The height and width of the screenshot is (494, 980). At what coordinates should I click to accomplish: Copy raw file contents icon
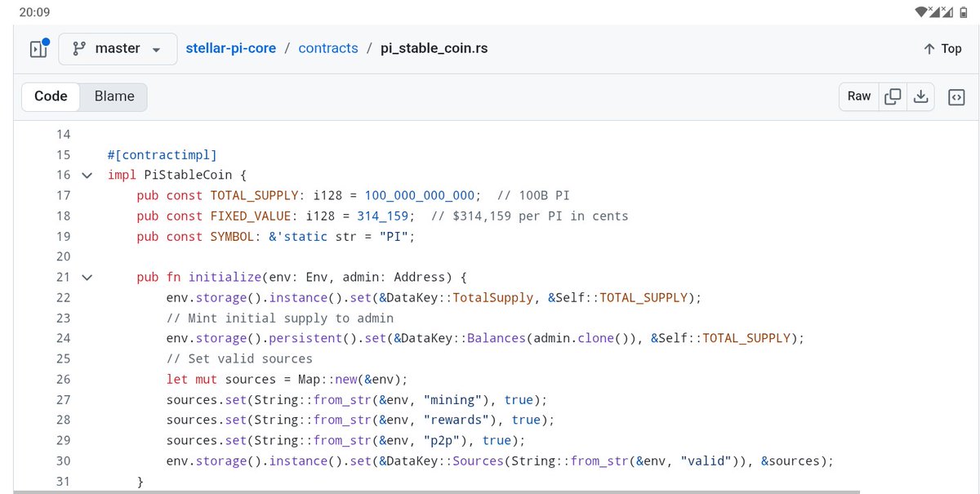coord(893,96)
